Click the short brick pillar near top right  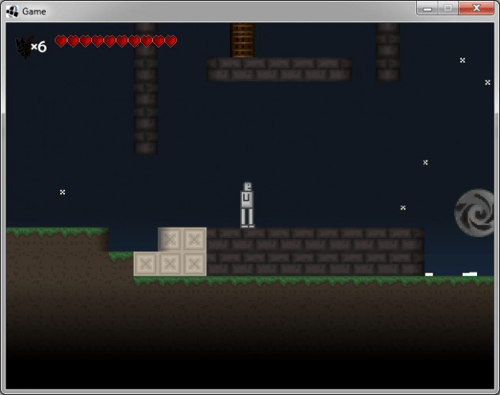pos(388,52)
